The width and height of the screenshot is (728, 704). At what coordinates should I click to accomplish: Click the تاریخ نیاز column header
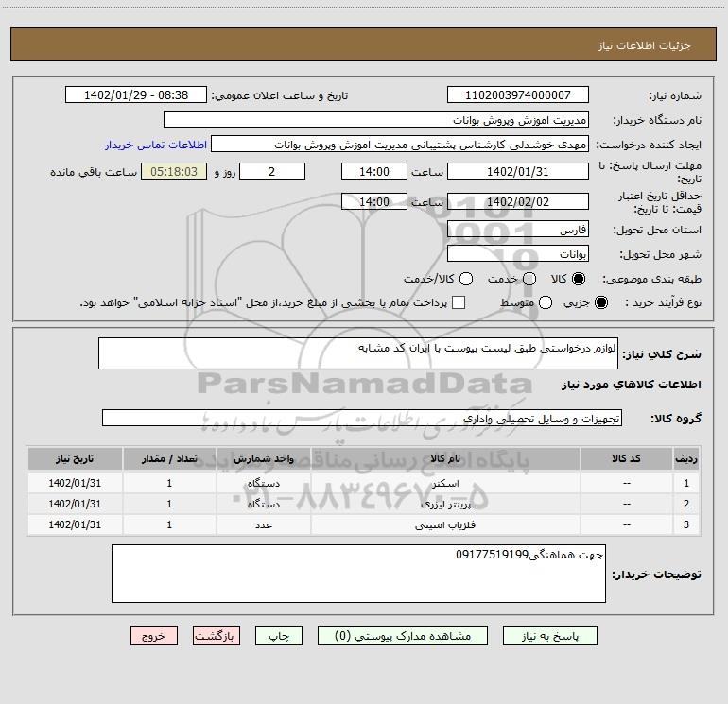click(x=75, y=459)
